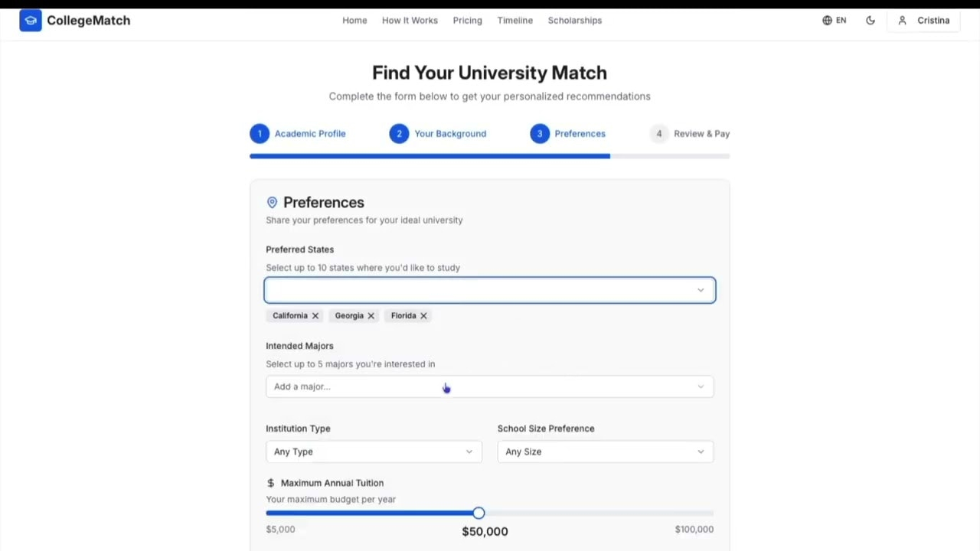Image resolution: width=980 pixels, height=551 pixels.
Task: Click the map pin icon beside Preferences
Action: click(x=272, y=202)
